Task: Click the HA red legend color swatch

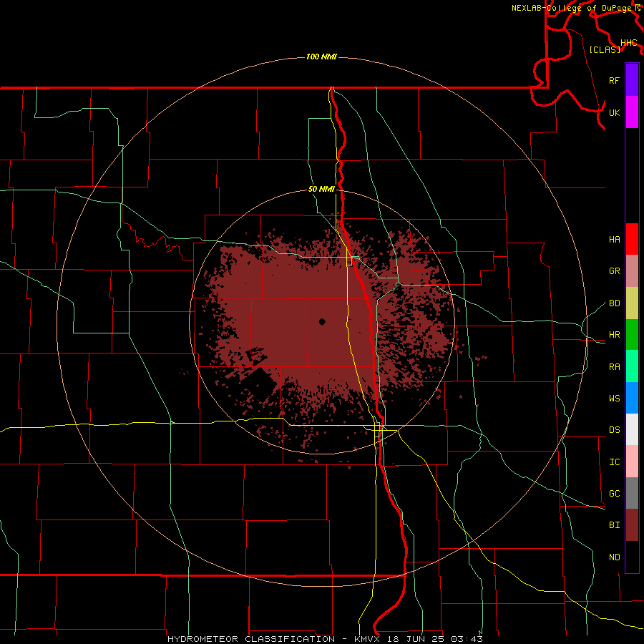Action: (x=632, y=239)
